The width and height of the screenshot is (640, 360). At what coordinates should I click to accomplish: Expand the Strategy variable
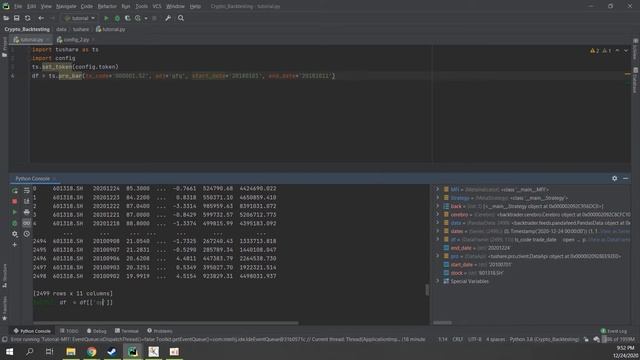click(x=438, y=198)
